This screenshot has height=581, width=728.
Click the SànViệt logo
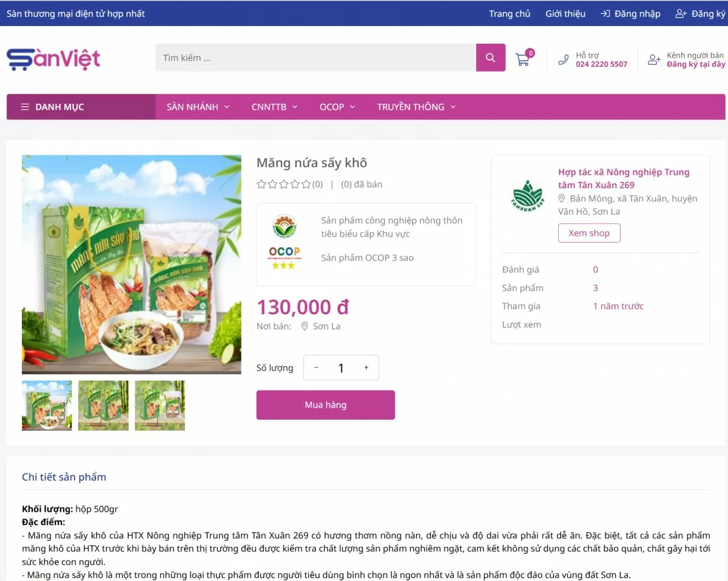53,59
